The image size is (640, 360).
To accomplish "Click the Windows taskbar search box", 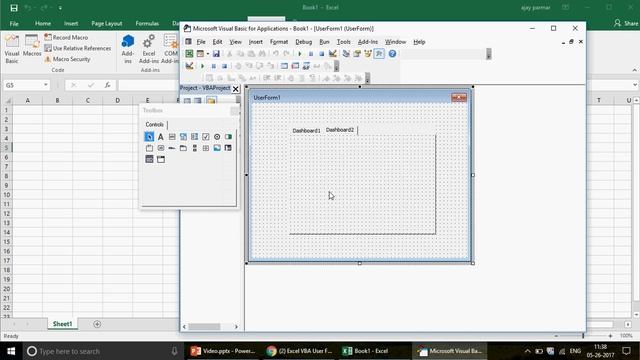I will 102,351.
